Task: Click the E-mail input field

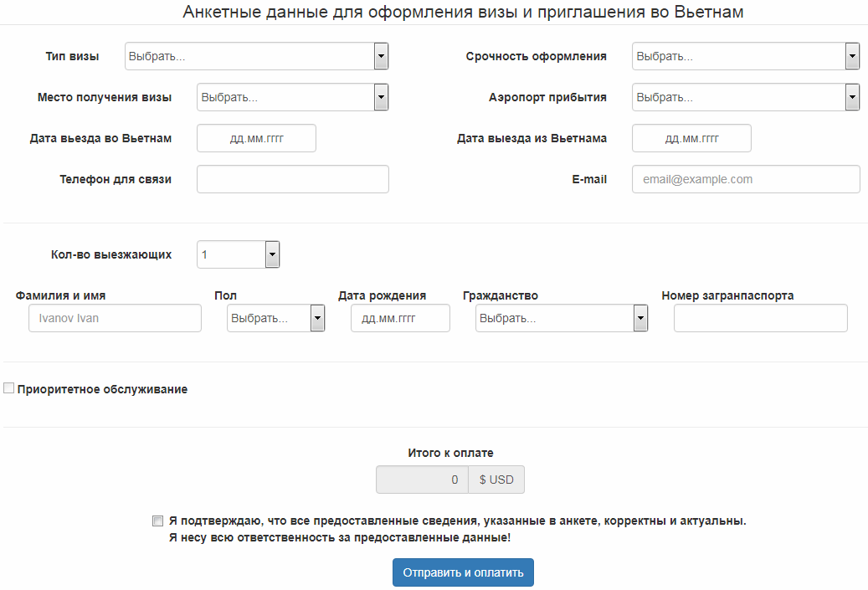Action: click(745, 179)
